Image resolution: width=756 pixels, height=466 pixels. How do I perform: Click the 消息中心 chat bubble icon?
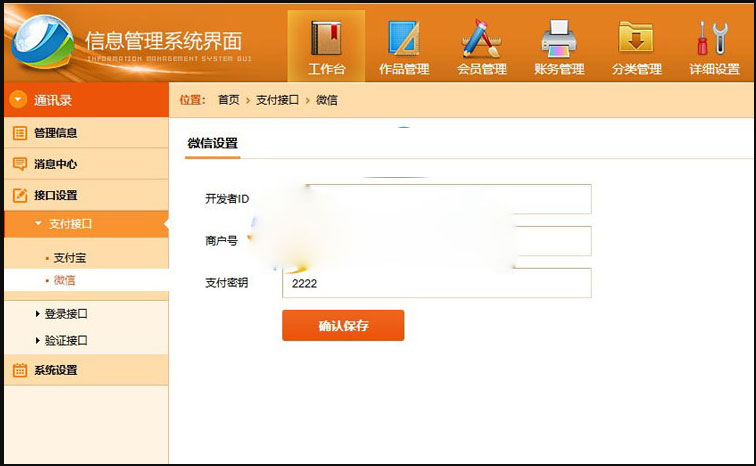pyautogui.click(x=19, y=164)
